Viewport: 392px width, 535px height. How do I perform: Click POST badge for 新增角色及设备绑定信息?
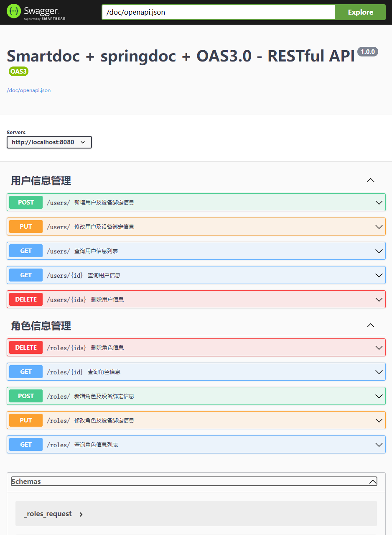pyautogui.click(x=26, y=396)
